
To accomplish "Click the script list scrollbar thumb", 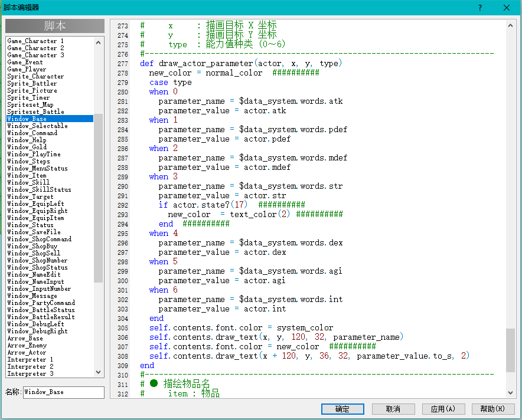I will (x=98, y=198).
